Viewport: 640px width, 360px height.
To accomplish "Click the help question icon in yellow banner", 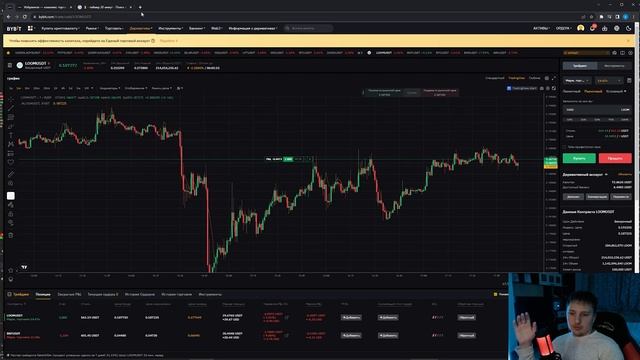I will 153,41.
